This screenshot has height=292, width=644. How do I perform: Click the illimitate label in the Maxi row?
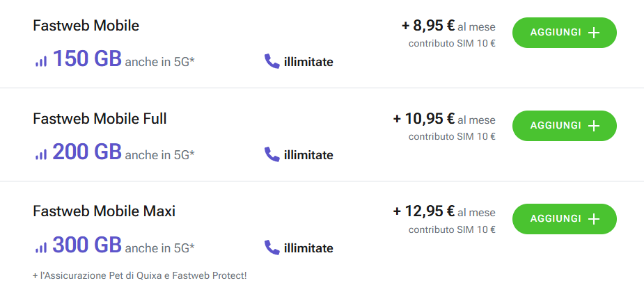[x=308, y=248]
